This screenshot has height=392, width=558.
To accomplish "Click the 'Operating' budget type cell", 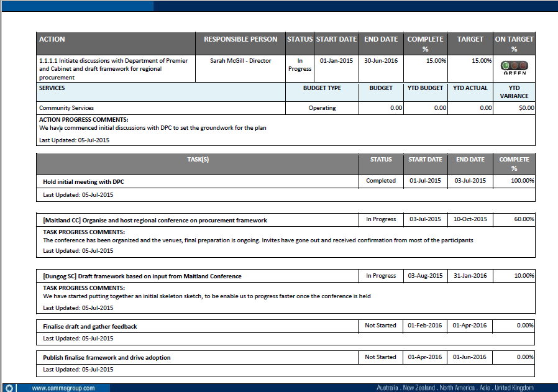I will pyautogui.click(x=322, y=107).
